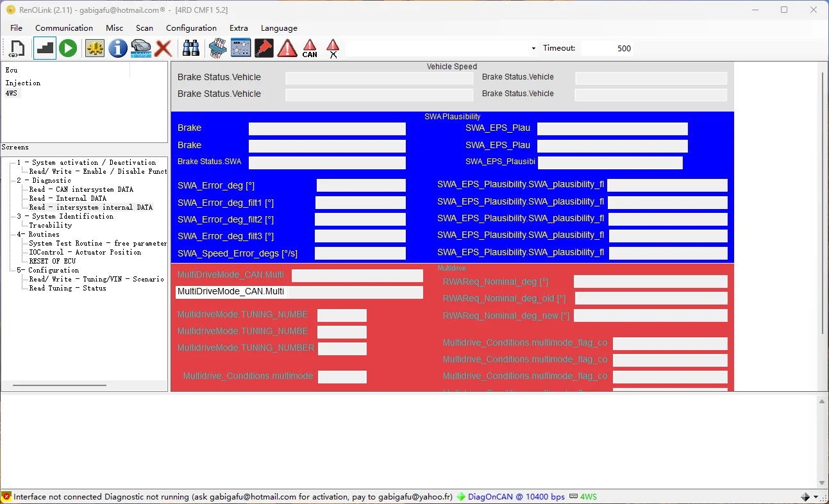Click the staircase steps toolbar icon
The height and width of the screenshot is (504, 829).
pyautogui.click(x=45, y=48)
